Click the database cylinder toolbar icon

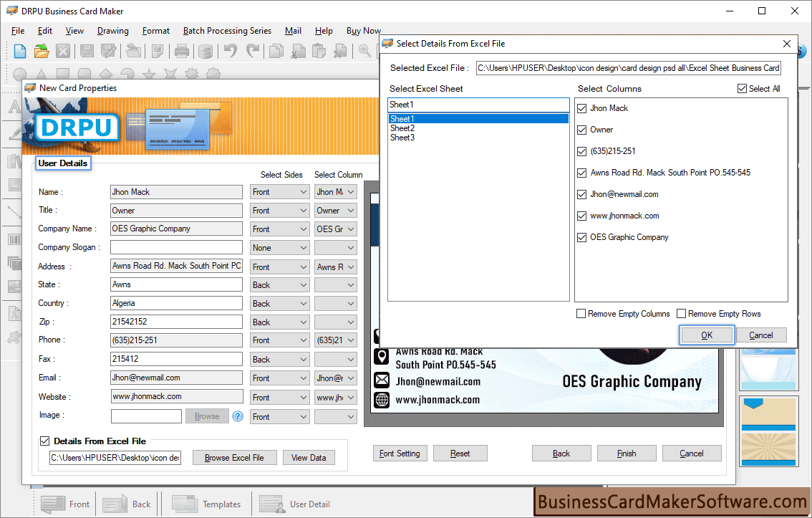pos(206,51)
